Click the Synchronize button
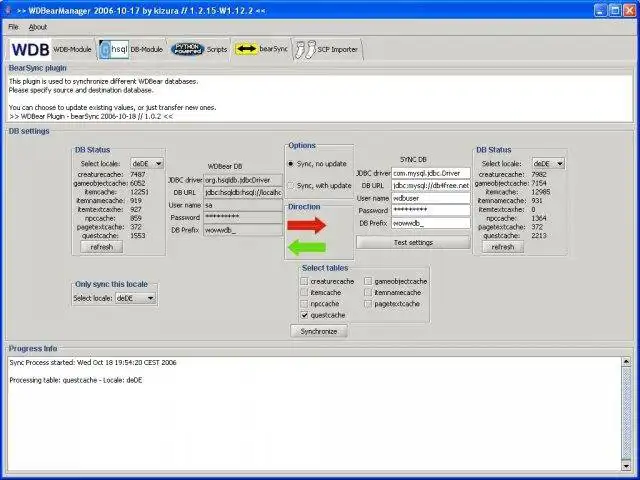 319,331
